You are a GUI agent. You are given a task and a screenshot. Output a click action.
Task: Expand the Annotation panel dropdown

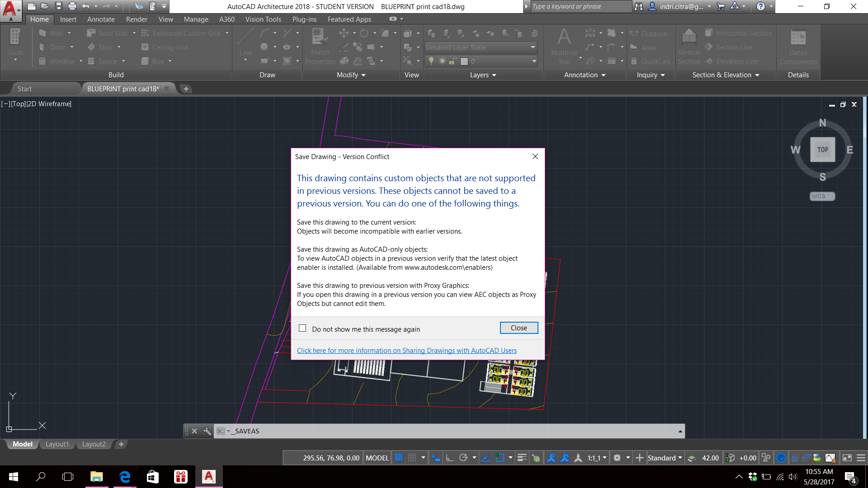[x=585, y=75]
